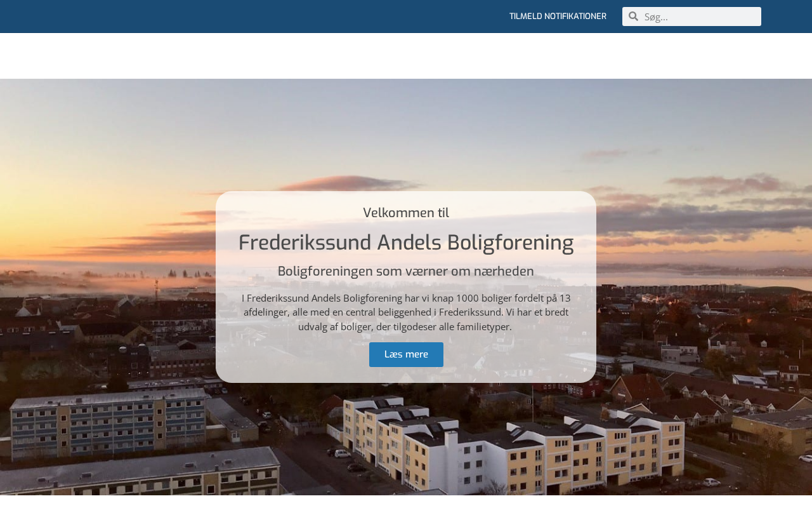Open the Tilmeld Notifikationer link
The image size is (812, 508).
558,17
